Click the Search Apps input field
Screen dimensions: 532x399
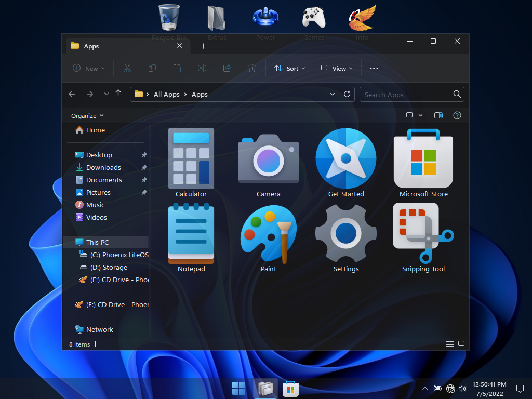point(412,95)
